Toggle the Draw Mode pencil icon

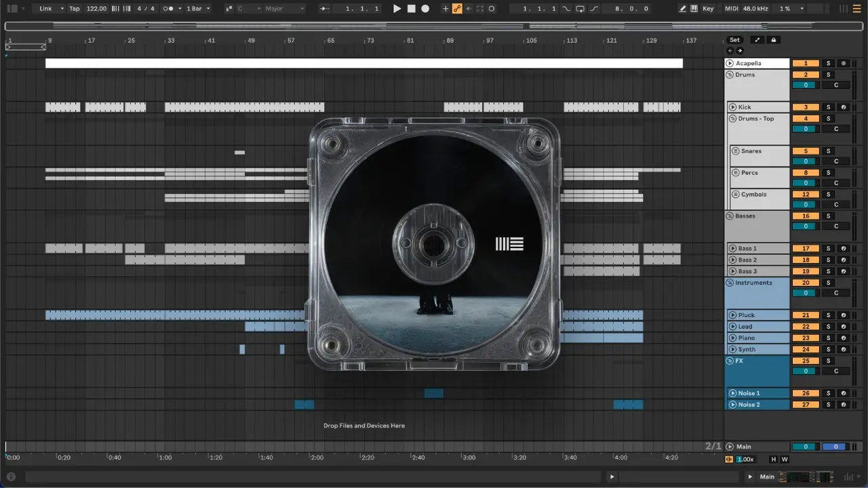click(x=684, y=9)
